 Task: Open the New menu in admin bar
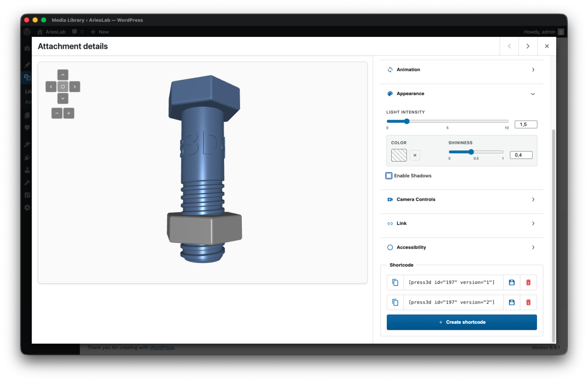click(99, 32)
